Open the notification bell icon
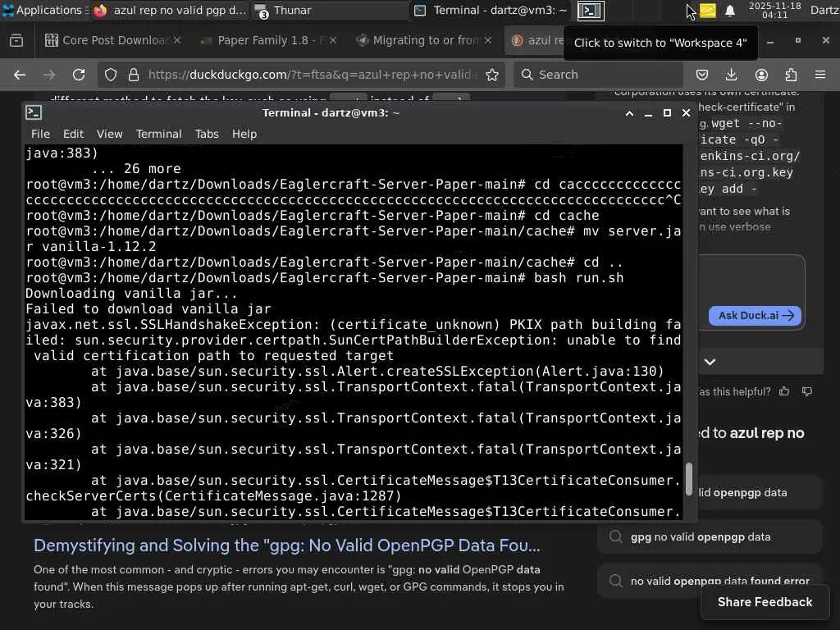840x630 pixels. point(729,10)
